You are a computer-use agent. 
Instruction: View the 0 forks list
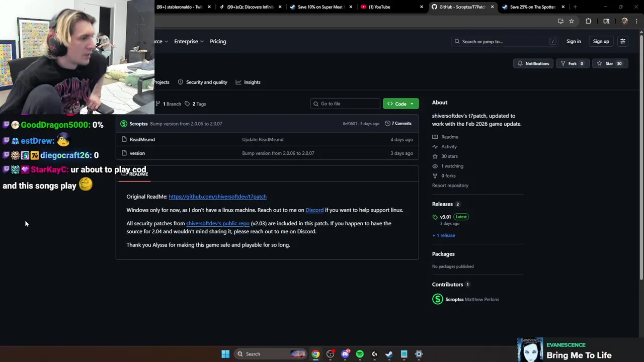pyautogui.click(x=444, y=175)
